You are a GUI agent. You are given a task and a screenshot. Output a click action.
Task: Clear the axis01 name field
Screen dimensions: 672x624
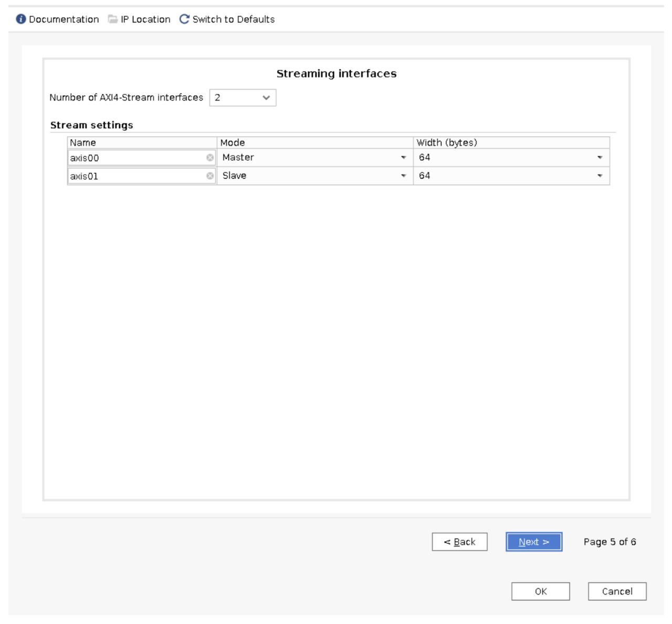coord(210,176)
